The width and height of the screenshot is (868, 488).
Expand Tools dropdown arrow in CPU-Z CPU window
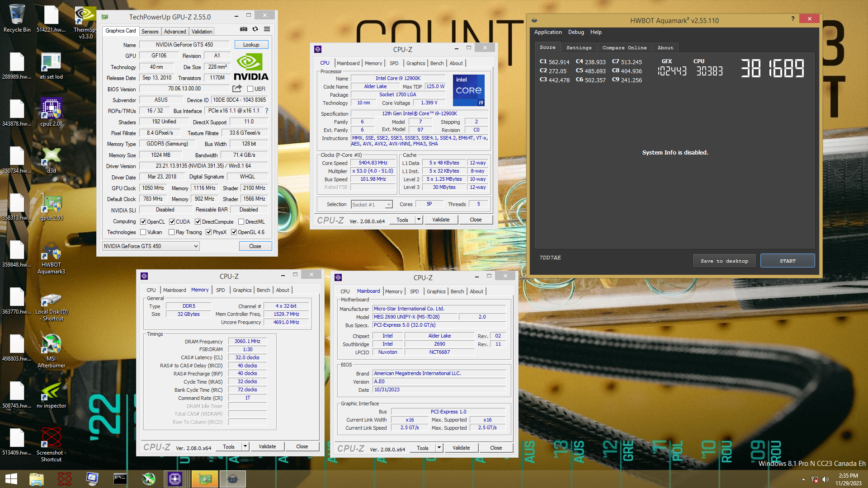(x=419, y=220)
